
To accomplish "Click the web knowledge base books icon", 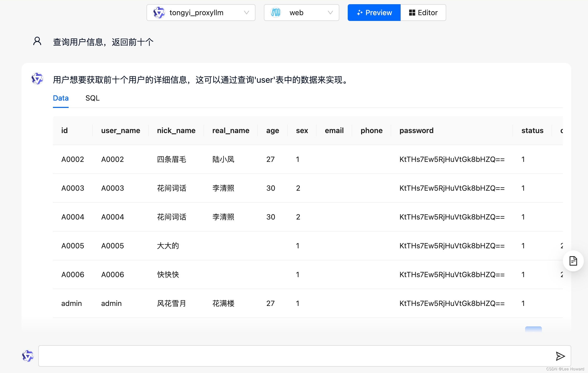I will coord(276,13).
